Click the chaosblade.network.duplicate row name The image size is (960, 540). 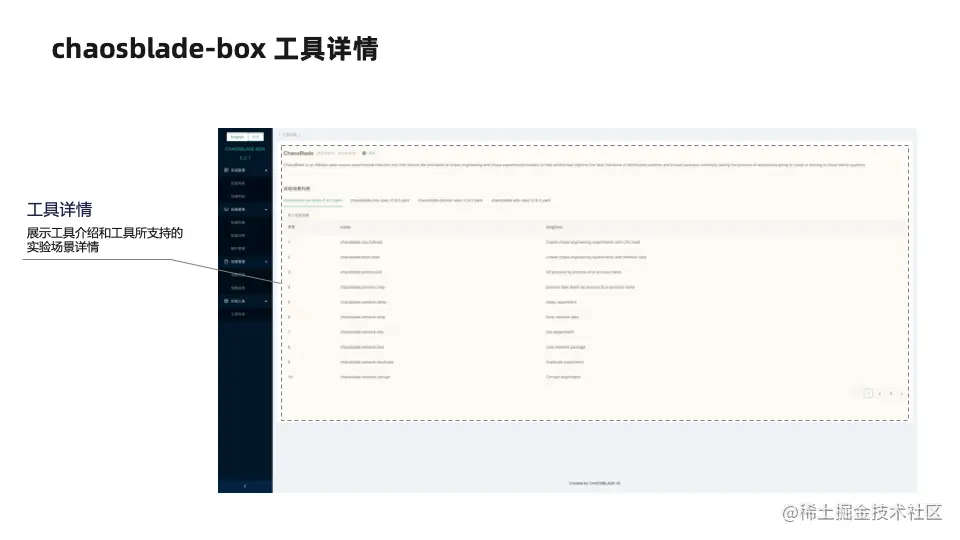367,362
